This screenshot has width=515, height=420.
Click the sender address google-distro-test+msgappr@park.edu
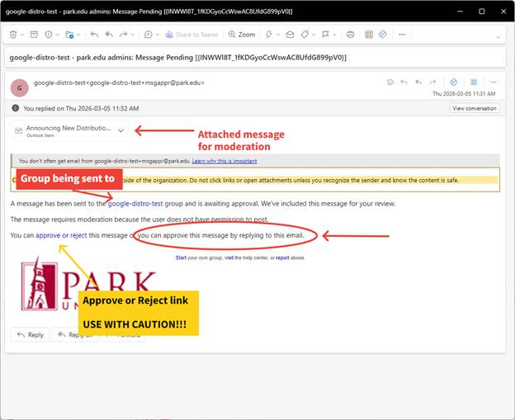click(147, 83)
